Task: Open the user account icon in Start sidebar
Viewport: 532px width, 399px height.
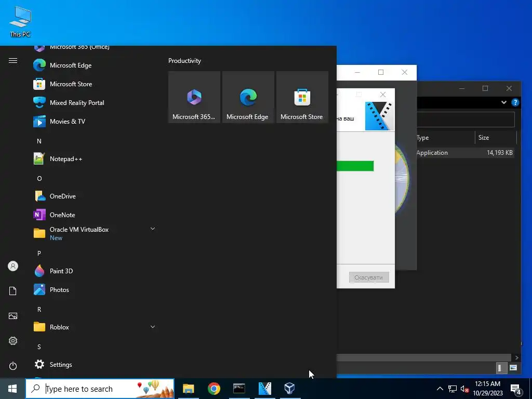Action: [x=13, y=266]
